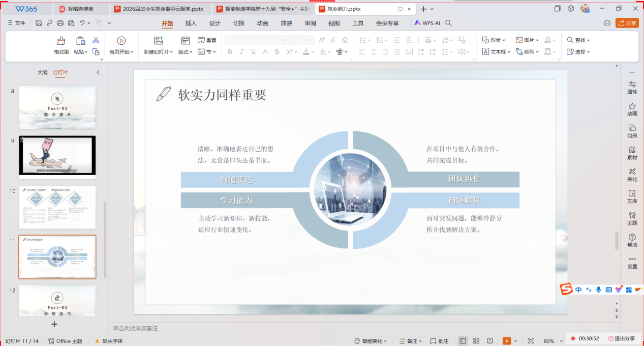Open the 大纲 outline panel tab

(42, 72)
